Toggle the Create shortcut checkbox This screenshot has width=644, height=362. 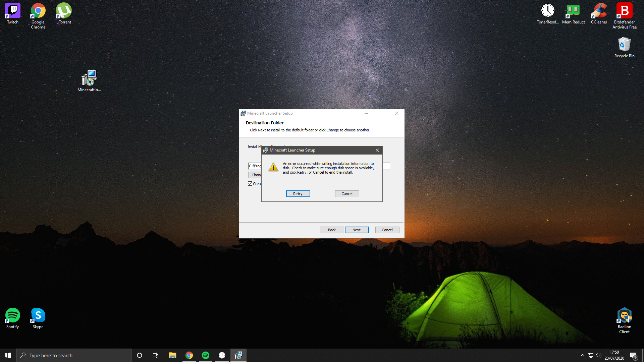click(x=250, y=184)
